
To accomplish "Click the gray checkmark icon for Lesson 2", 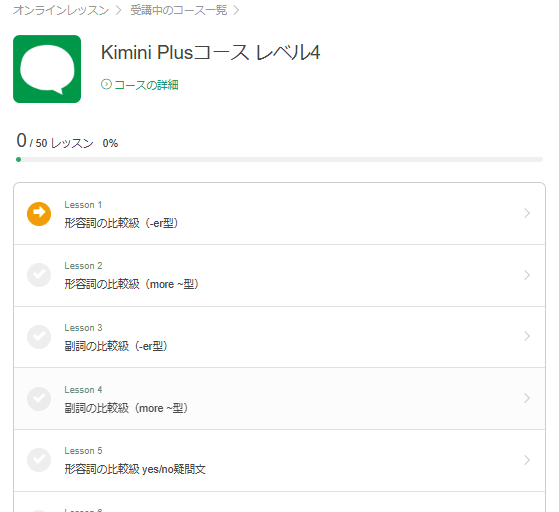I will [x=39, y=275].
